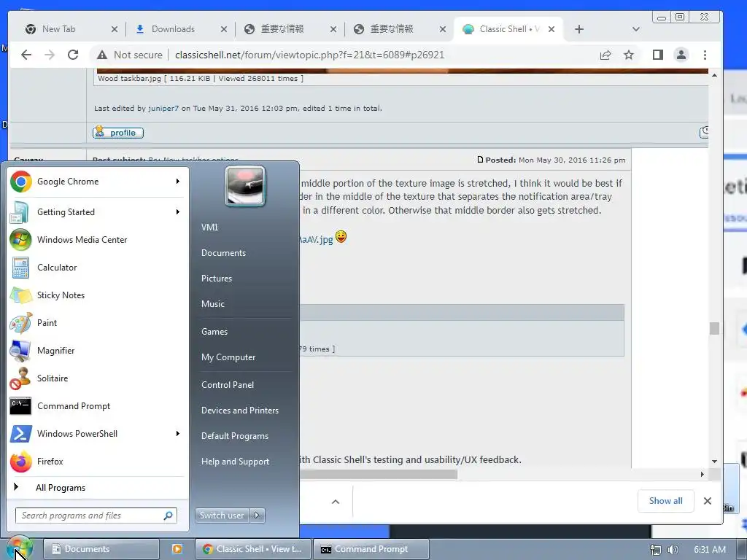Switch to Documents taskbar window

(x=101, y=549)
